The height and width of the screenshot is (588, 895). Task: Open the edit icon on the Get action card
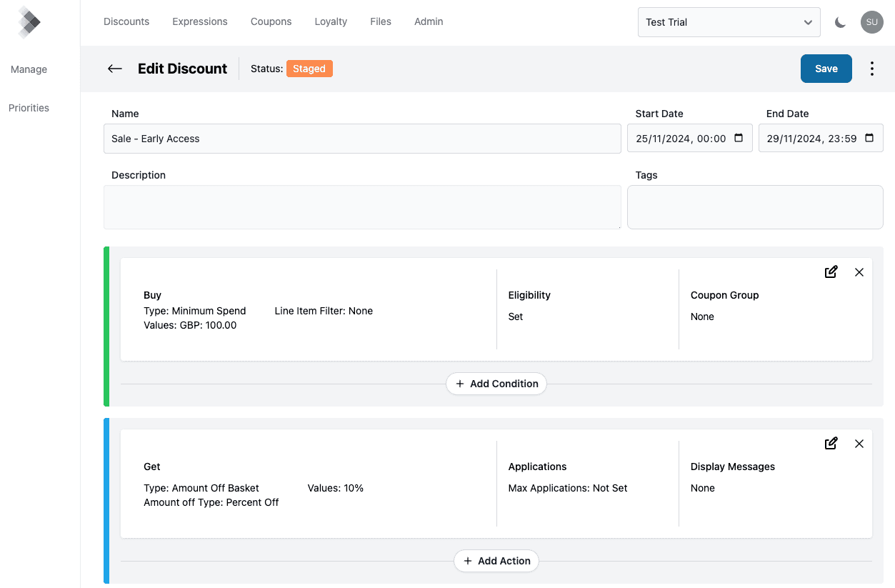[x=831, y=444]
